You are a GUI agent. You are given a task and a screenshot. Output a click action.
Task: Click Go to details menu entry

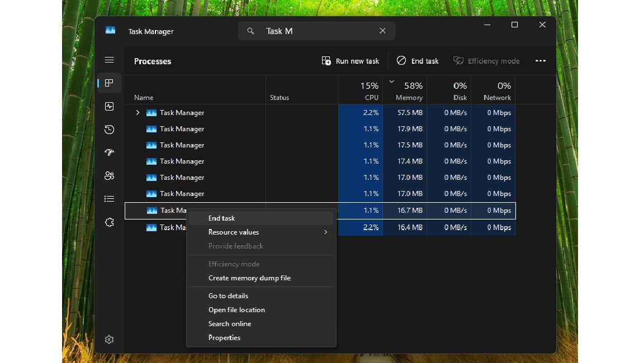click(x=228, y=296)
